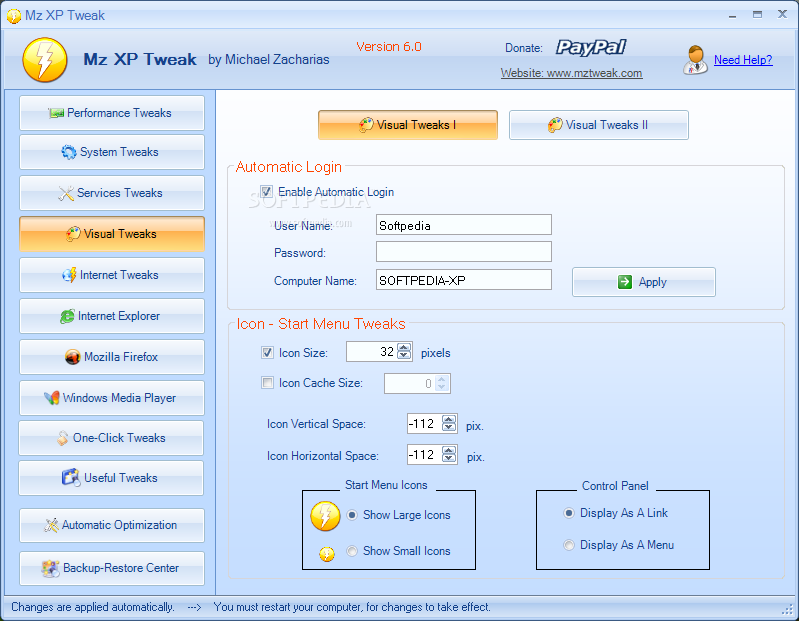Click the User Name input field

click(464, 225)
